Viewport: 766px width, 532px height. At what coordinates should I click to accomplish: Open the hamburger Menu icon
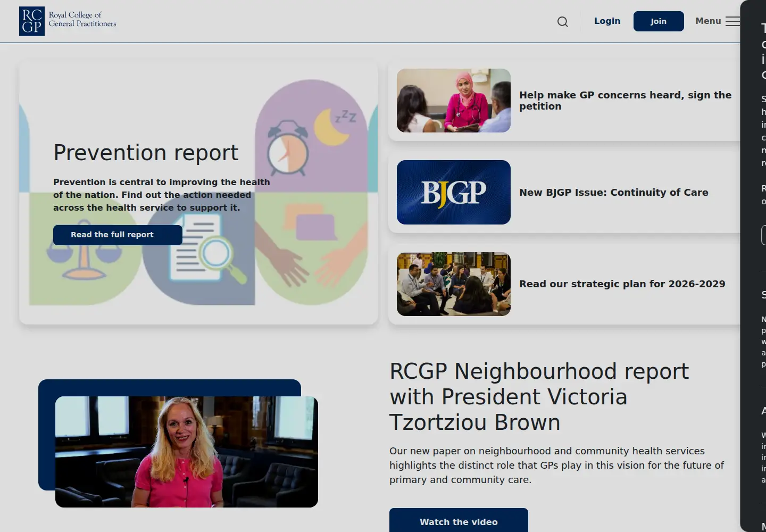pos(732,21)
